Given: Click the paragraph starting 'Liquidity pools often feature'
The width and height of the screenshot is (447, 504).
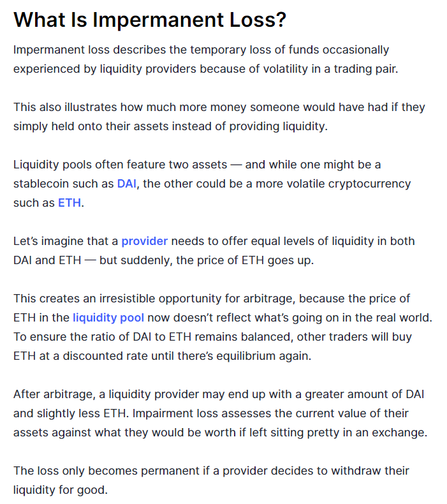Looking at the screenshot, I should coord(212,184).
